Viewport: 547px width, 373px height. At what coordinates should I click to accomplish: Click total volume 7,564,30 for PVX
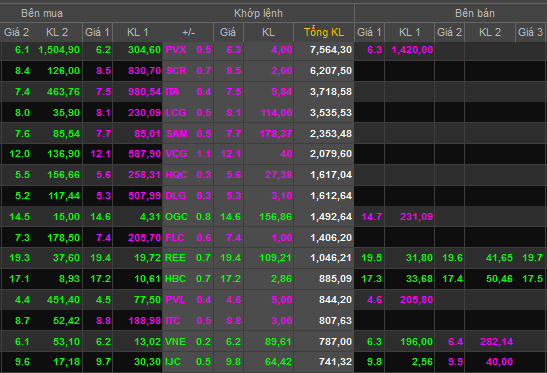(331, 50)
